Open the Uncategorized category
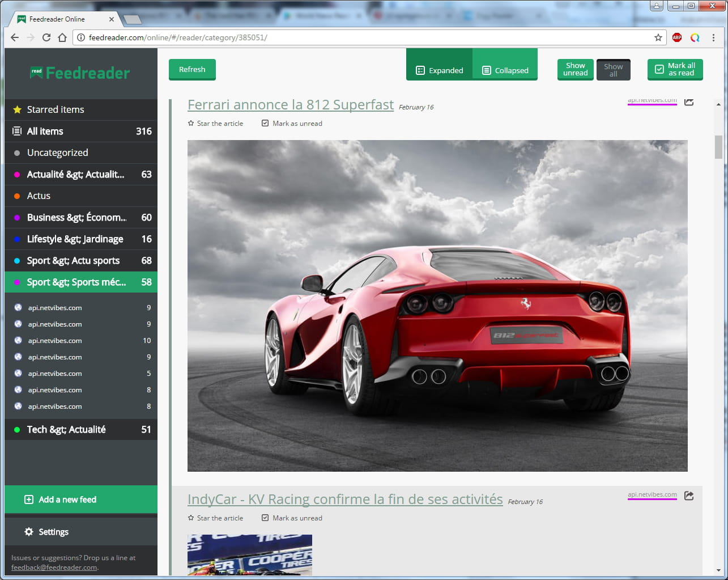 81,153
